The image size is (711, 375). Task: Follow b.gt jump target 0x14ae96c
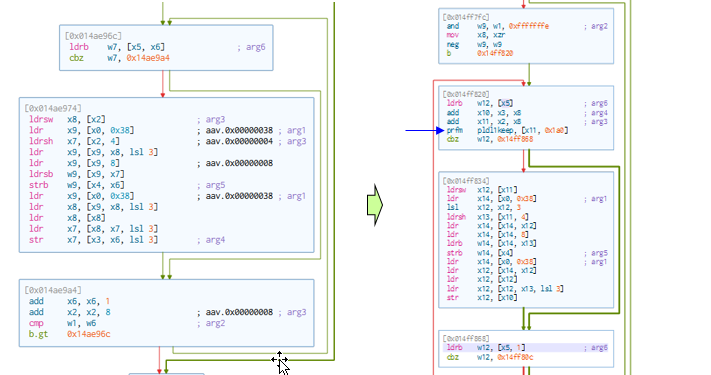[x=88, y=334]
